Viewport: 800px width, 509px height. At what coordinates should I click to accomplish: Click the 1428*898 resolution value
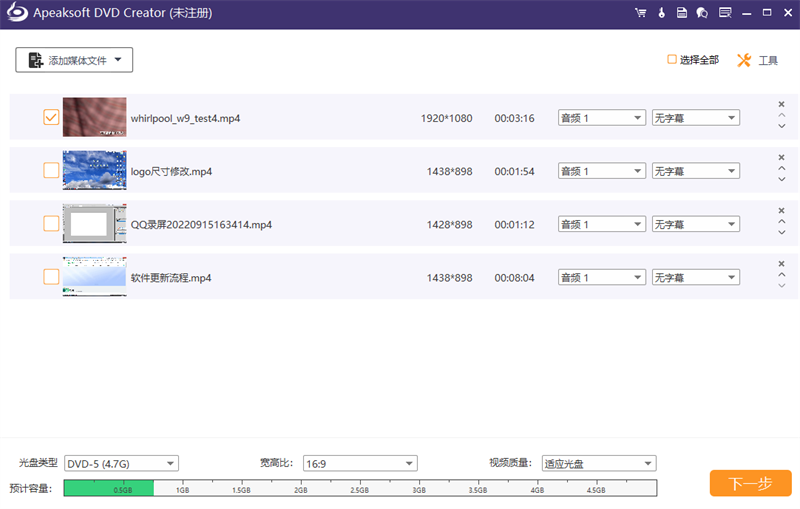449,224
